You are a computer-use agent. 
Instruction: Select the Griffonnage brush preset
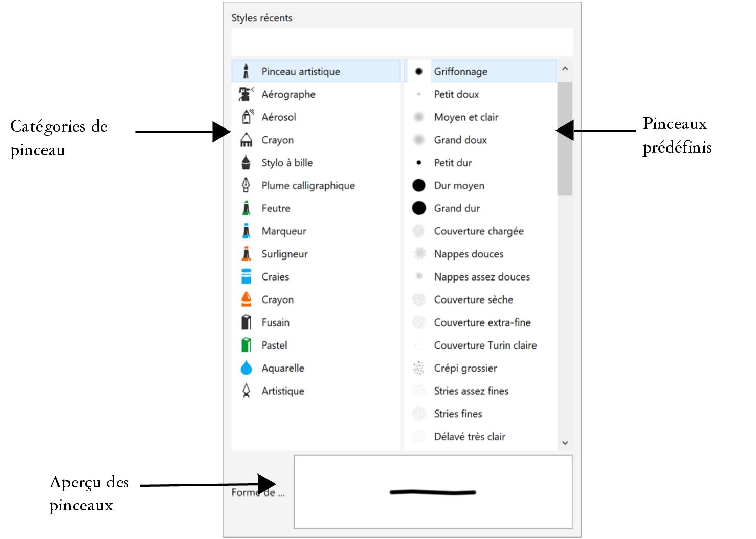point(460,72)
